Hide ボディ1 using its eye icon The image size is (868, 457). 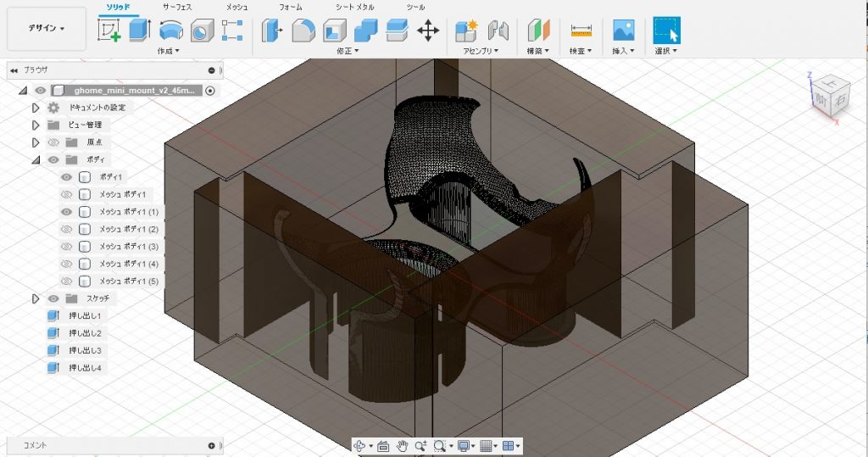click(66, 177)
